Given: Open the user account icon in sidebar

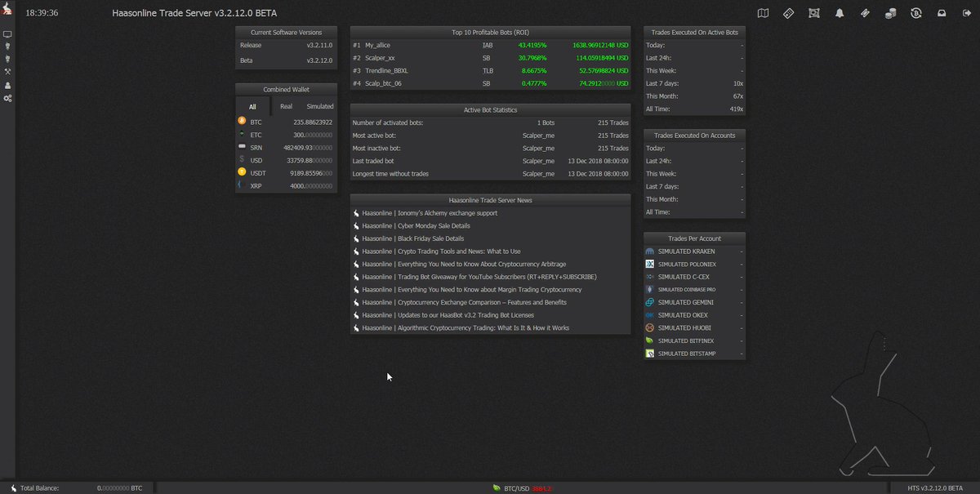Looking at the screenshot, I should click(x=7, y=85).
